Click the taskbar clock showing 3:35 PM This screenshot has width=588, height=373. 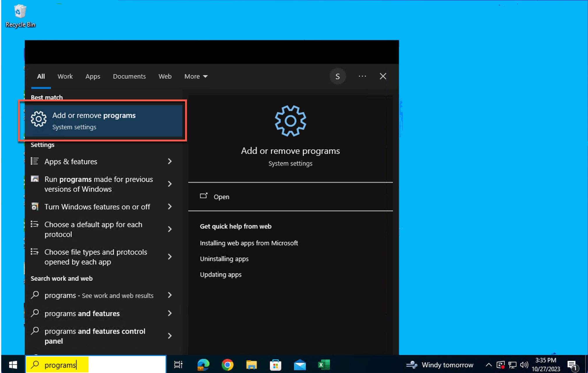point(546,365)
